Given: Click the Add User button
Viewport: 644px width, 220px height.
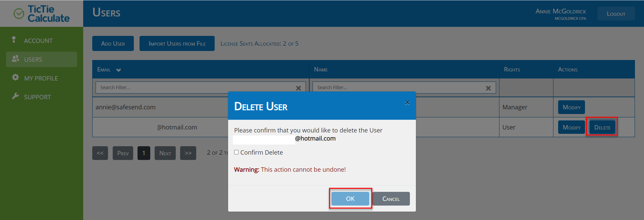Looking at the screenshot, I should click(113, 44).
